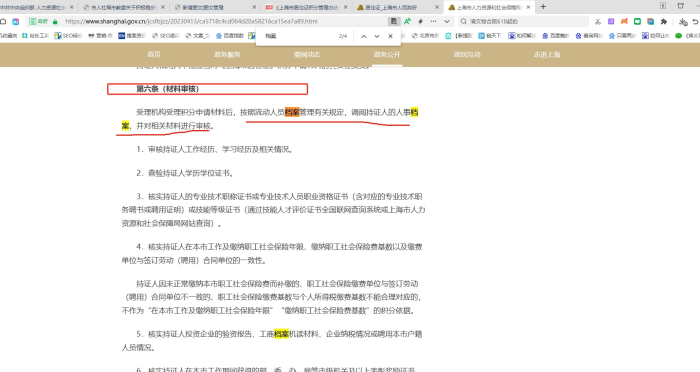Go to the previous find result
This screenshot has width=700, height=372.
pos(363,36)
